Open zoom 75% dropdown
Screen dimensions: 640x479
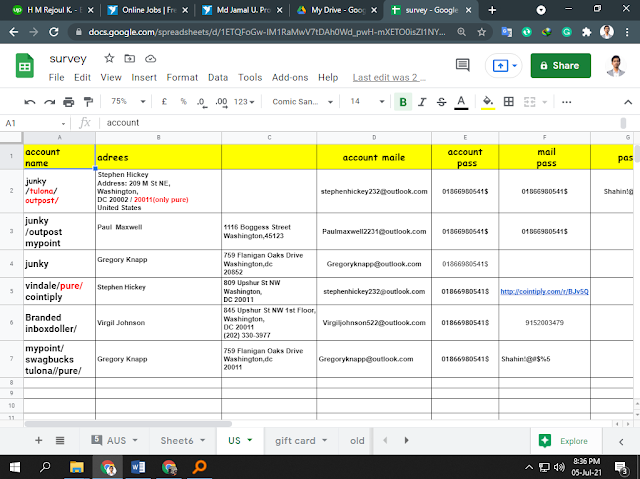(128, 101)
